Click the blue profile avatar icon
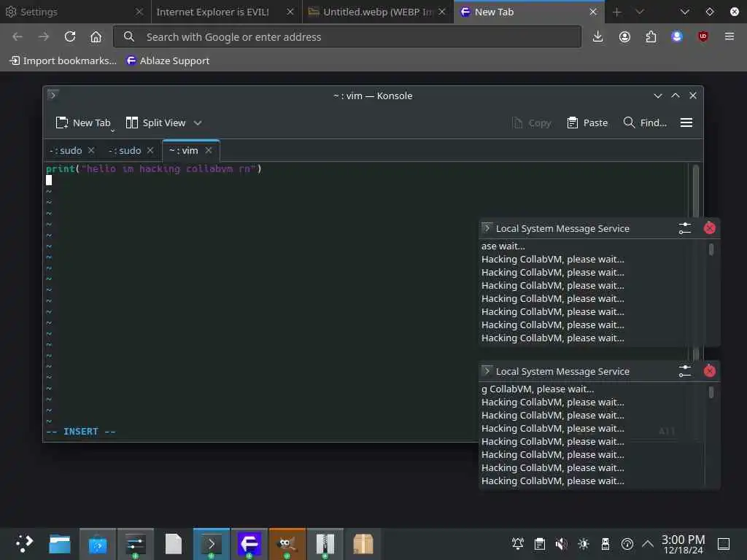Screen dimensions: 747x560 677,36
